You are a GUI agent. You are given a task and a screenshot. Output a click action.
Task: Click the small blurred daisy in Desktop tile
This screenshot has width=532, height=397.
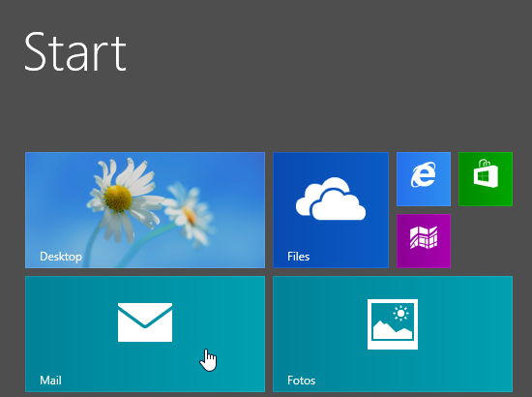coord(189,214)
